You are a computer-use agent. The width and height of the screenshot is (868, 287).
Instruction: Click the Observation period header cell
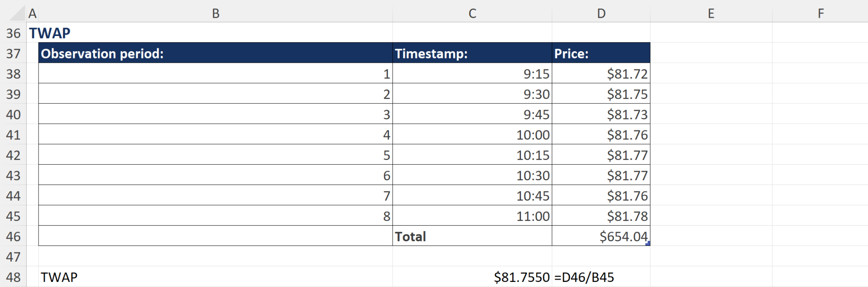point(215,53)
